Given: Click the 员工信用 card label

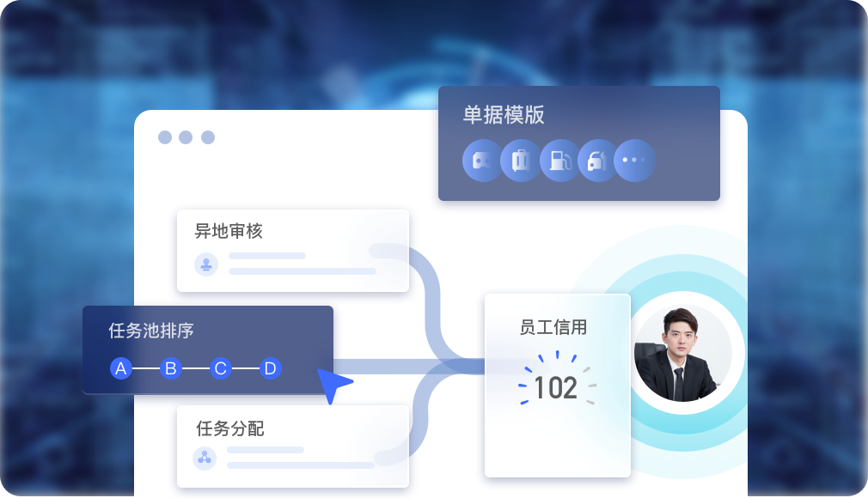Looking at the screenshot, I should point(553,327).
